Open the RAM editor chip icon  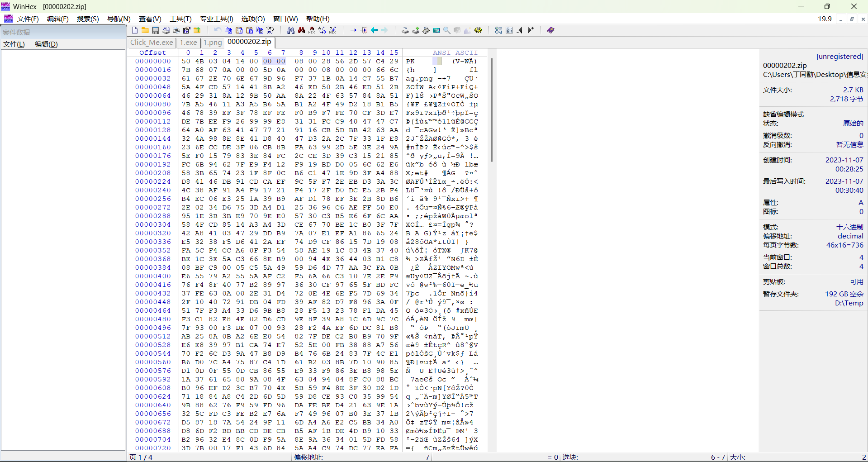(426, 30)
